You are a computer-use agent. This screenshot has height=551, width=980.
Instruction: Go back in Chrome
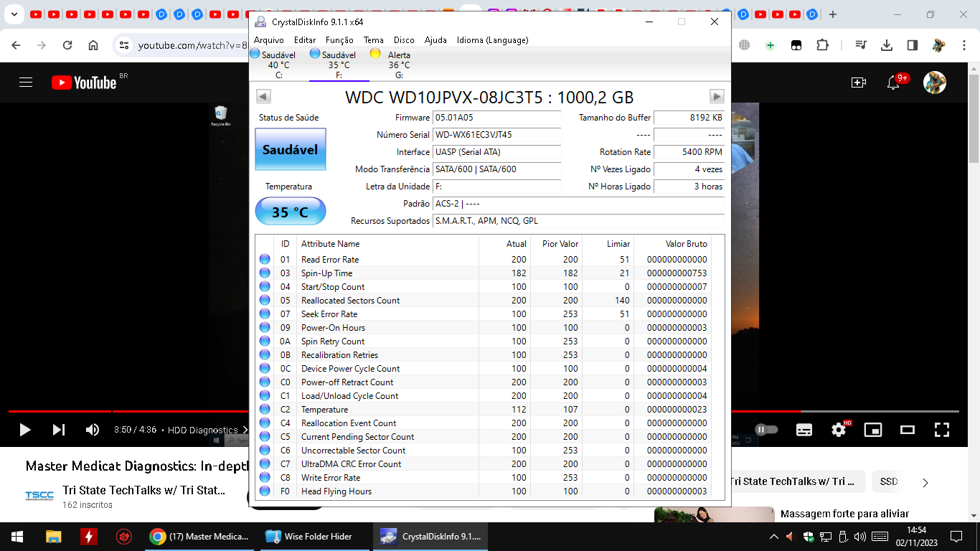(16, 45)
